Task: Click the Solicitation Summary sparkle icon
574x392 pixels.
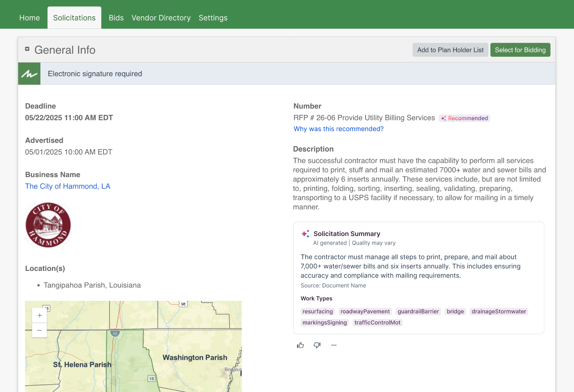Action: [305, 233]
